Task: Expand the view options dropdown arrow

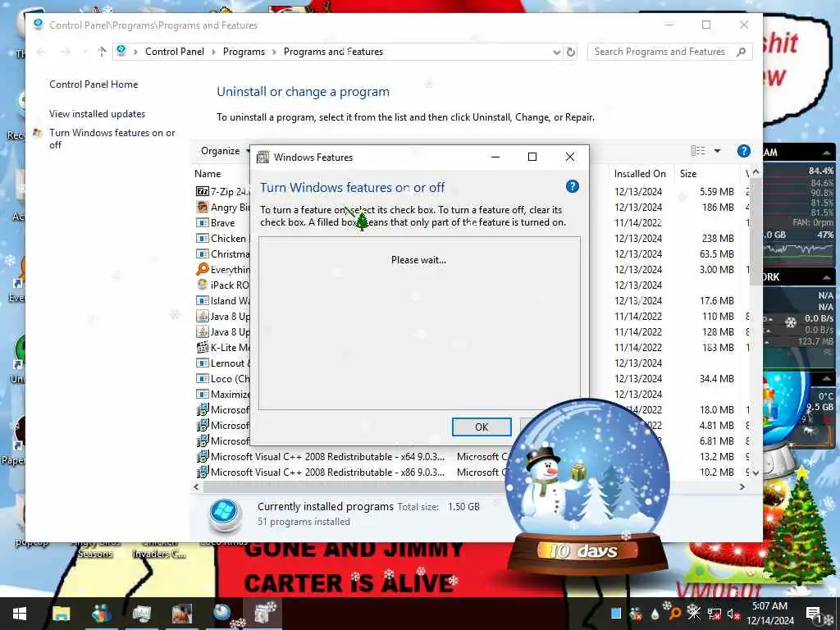Action: coord(717,151)
